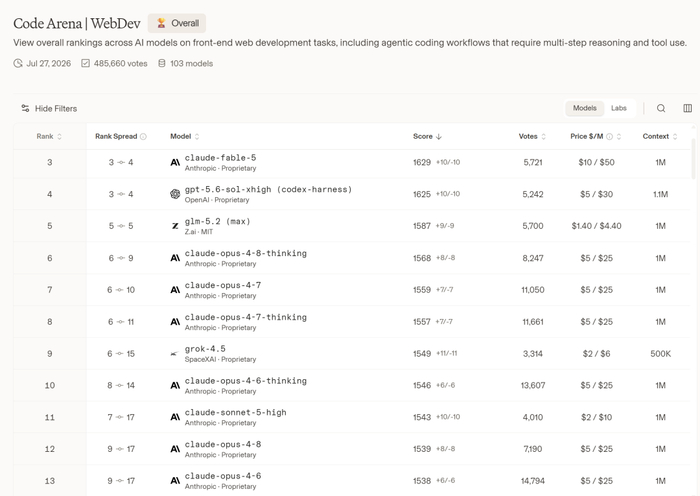700x496 pixels.
Task: Open the grok-4.5 model link
Action: [205, 349]
